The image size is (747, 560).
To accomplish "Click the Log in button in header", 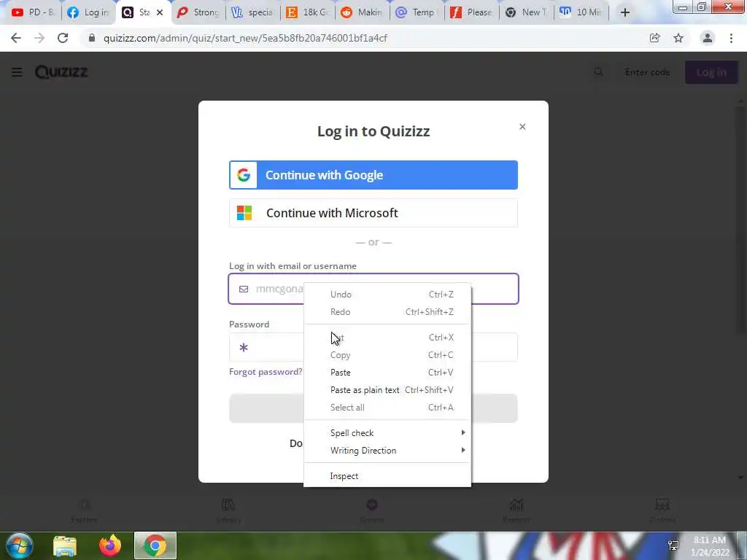I will point(711,72).
